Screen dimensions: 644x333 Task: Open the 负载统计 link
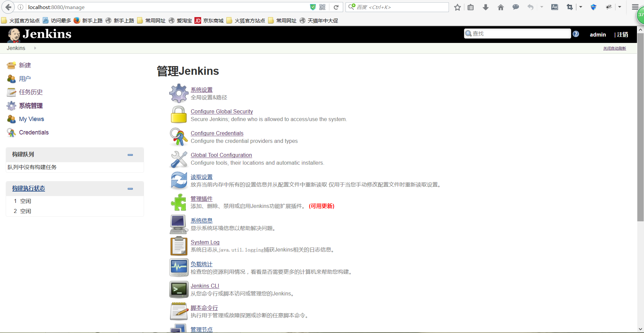tap(201, 264)
